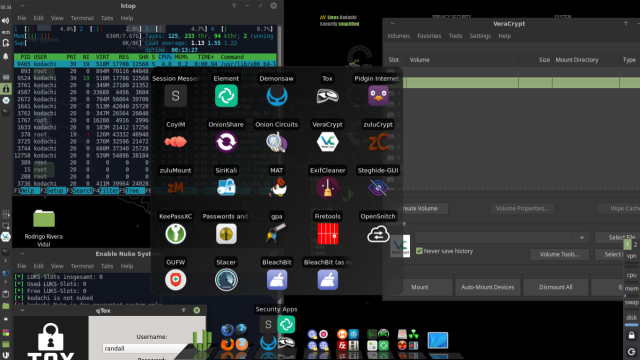Open CoyIM from the app grid
The image size is (640, 360).
[x=176, y=142]
